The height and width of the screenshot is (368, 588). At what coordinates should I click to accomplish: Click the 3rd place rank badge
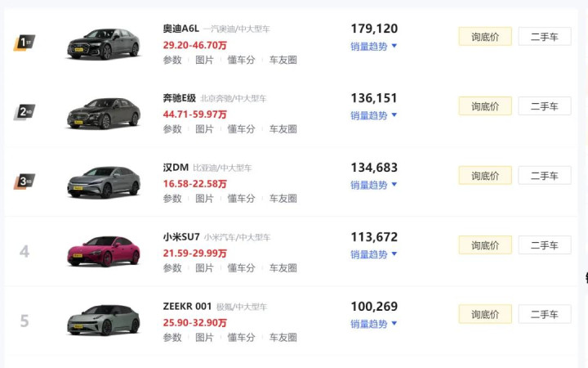pyautogui.click(x=24, y=182)
